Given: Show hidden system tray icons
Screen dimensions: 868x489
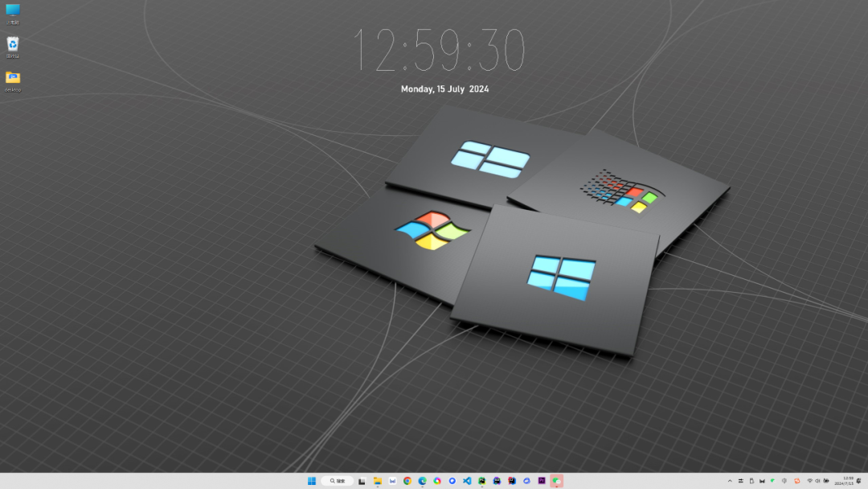Looking at the screenshot, I should [x=730, y=481].
